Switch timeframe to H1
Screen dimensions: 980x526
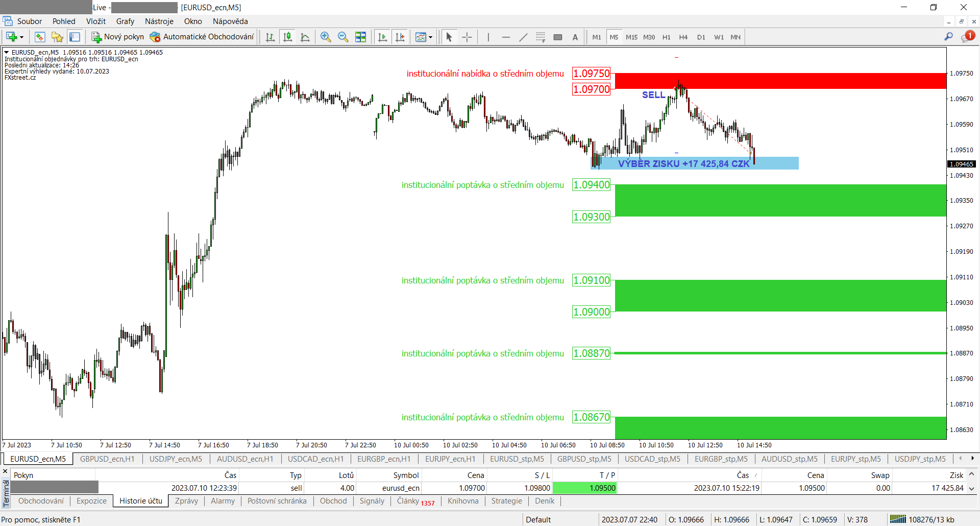666,37
